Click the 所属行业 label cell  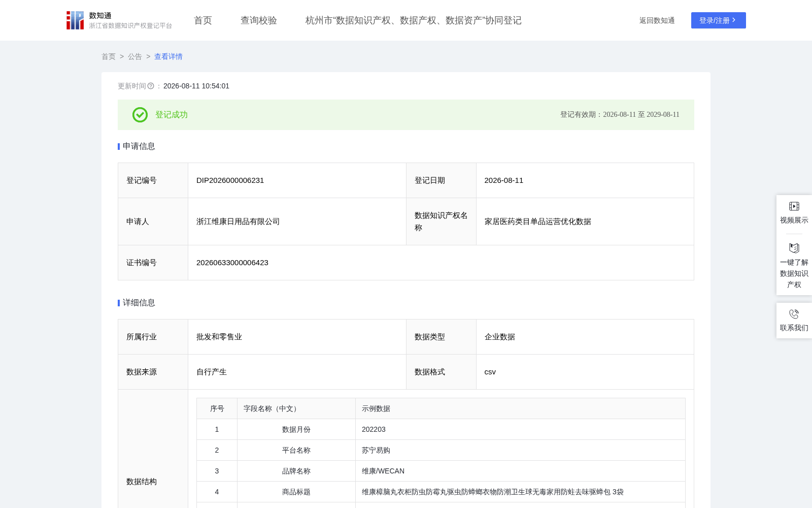(153, 337)
